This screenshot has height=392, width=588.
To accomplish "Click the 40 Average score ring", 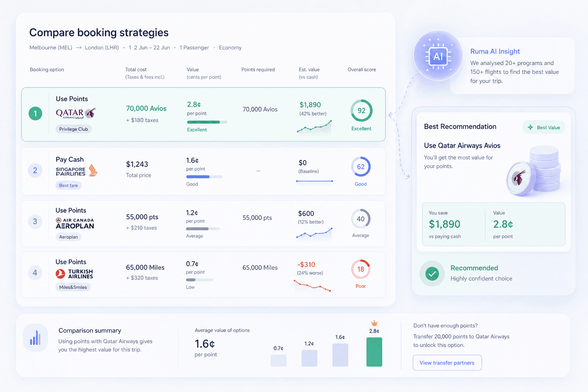I will click(361, 219).
